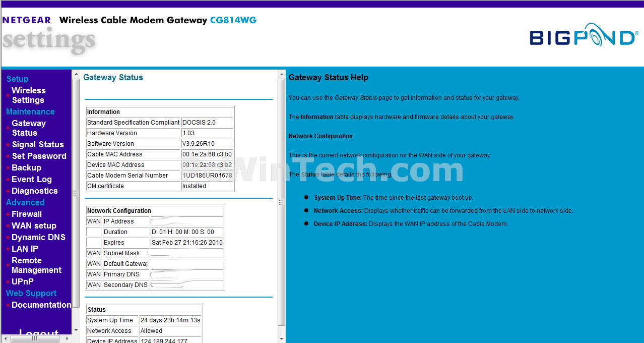Click the BigPond logo

tap(584, 35)
